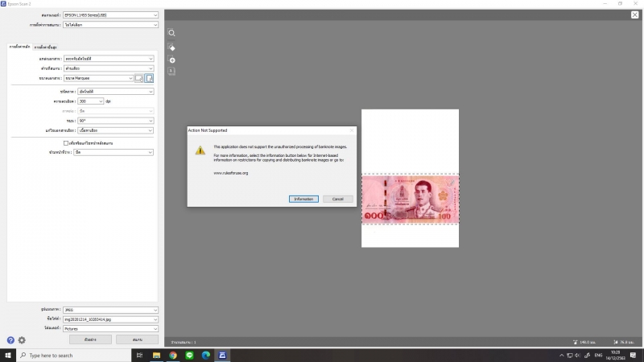
Task: Open Task View on the taskbar
Action: coord(139,355)
